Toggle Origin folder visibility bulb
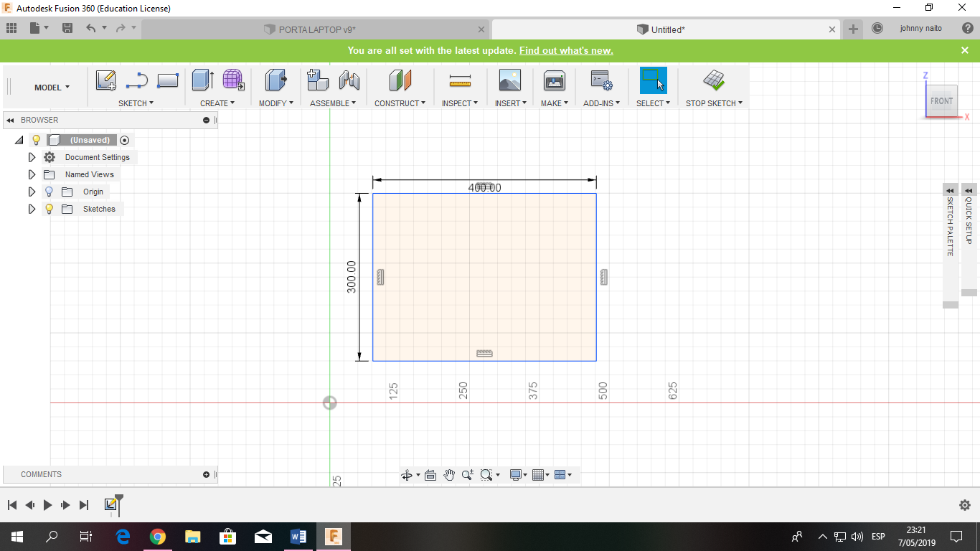980x551 pixels. pos(49,192)
